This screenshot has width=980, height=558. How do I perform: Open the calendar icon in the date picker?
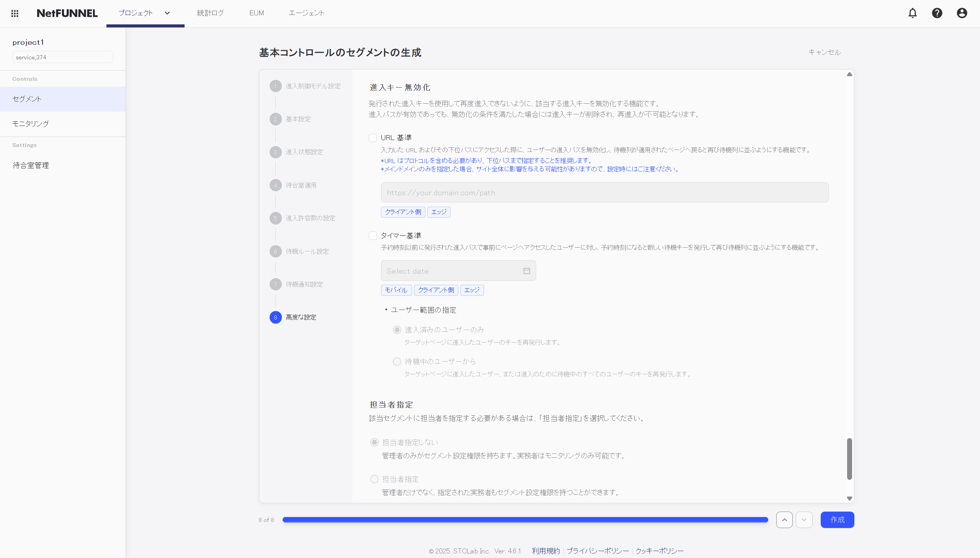click(527, 270)
